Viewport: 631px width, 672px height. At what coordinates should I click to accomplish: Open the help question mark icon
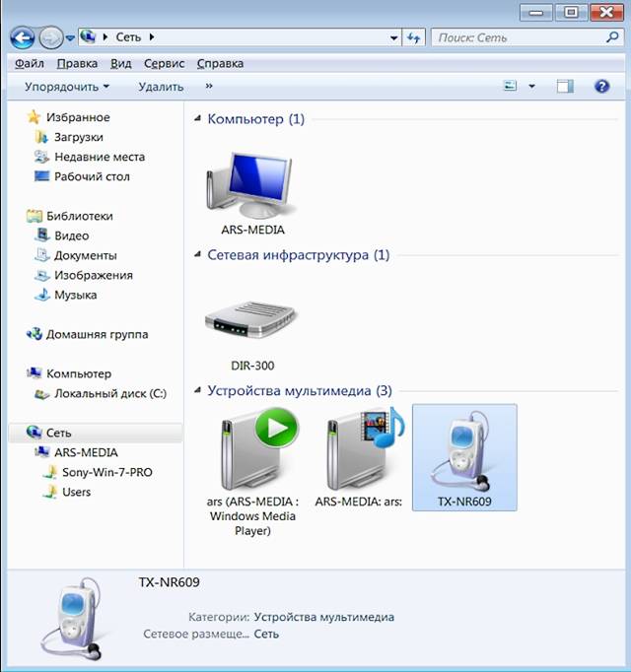point(602,87)
